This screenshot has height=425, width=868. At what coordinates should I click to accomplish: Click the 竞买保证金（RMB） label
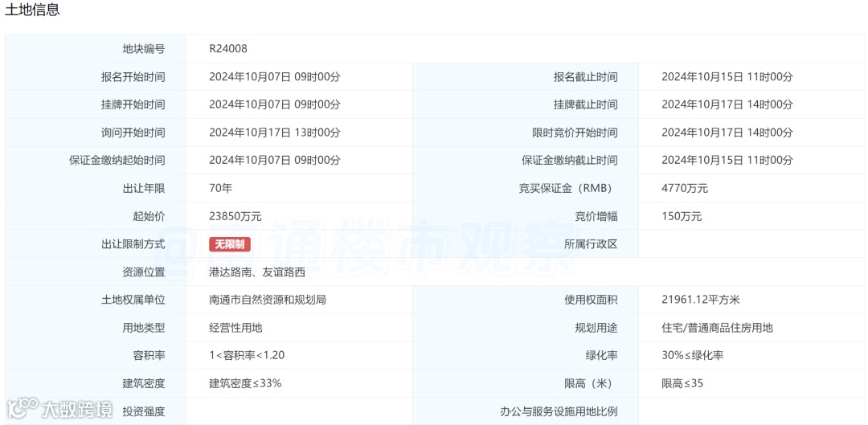565,188
